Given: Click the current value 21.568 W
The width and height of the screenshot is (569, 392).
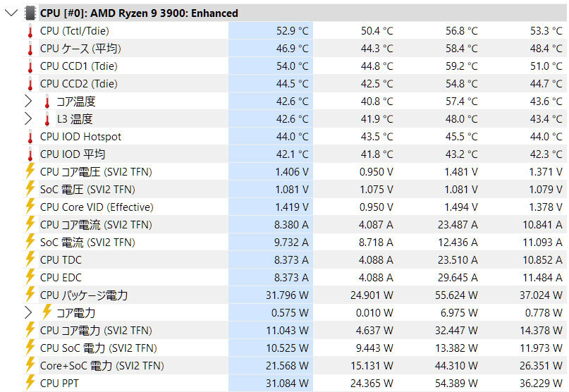Looking at the screenshot, I should tap(287, 365).
